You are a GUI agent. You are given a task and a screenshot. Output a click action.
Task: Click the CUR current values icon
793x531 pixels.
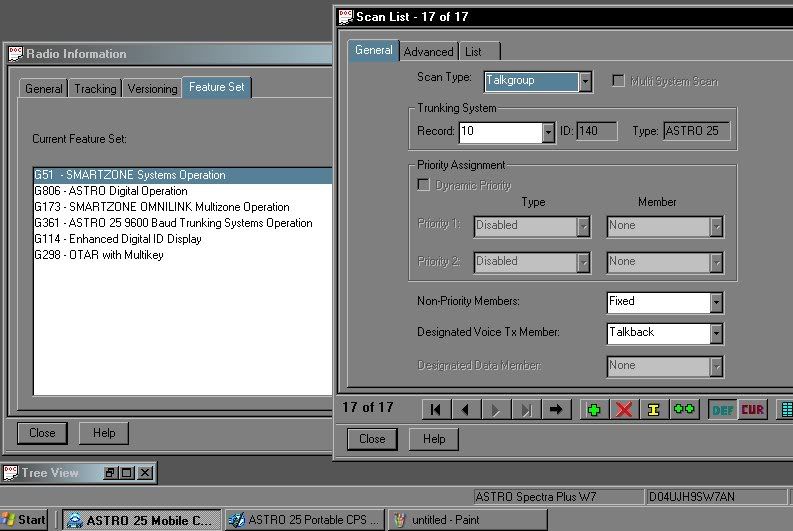[x=753, y=410]
